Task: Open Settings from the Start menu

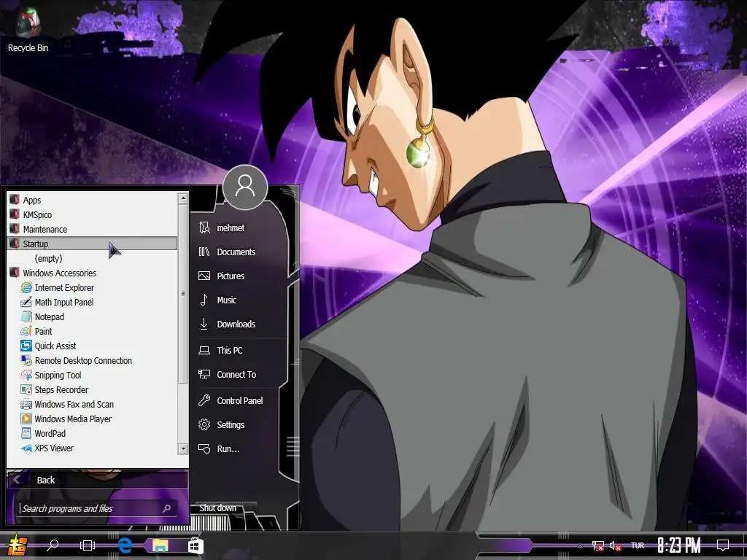Action: tap(241, 425)
